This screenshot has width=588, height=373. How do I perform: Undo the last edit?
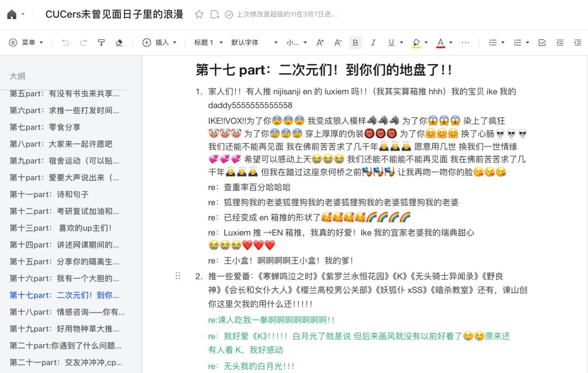65,42
